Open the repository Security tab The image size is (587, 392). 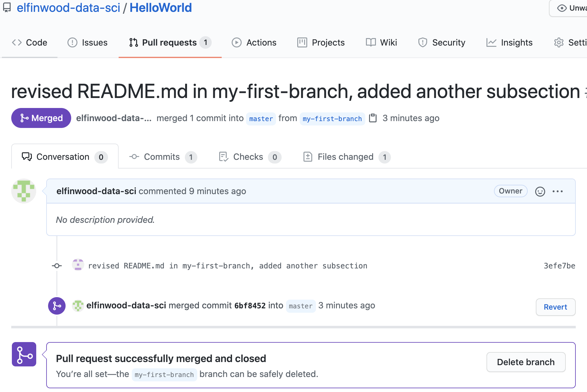(441, 42)
